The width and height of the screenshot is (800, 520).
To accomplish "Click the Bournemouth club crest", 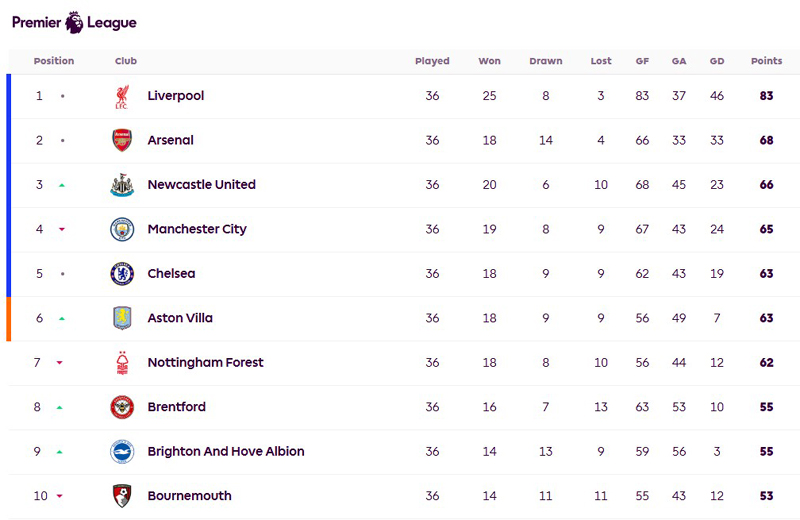I will (x=122, y=496).
